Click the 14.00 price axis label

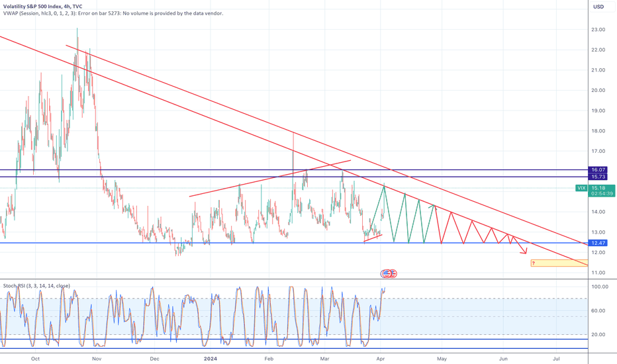(598, 212)
